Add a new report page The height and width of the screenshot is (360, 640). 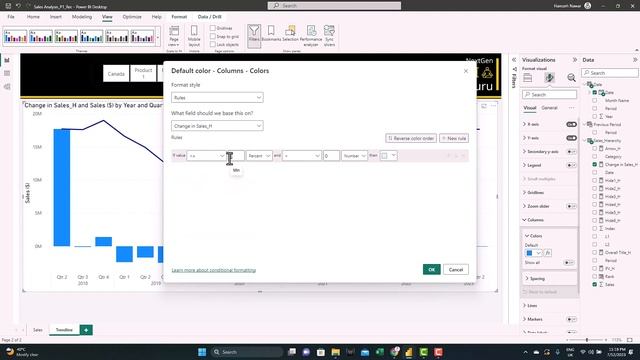point(86,330)
